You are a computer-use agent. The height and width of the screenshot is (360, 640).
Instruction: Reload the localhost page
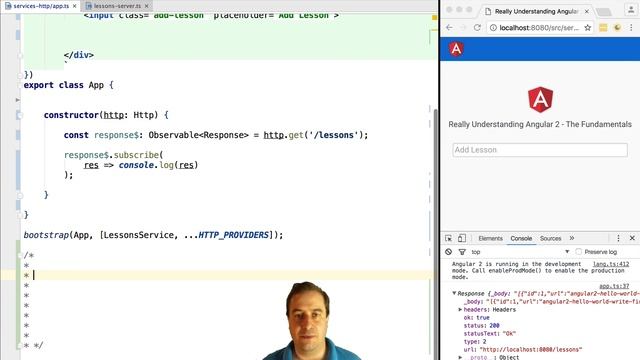tap(477, 27)
